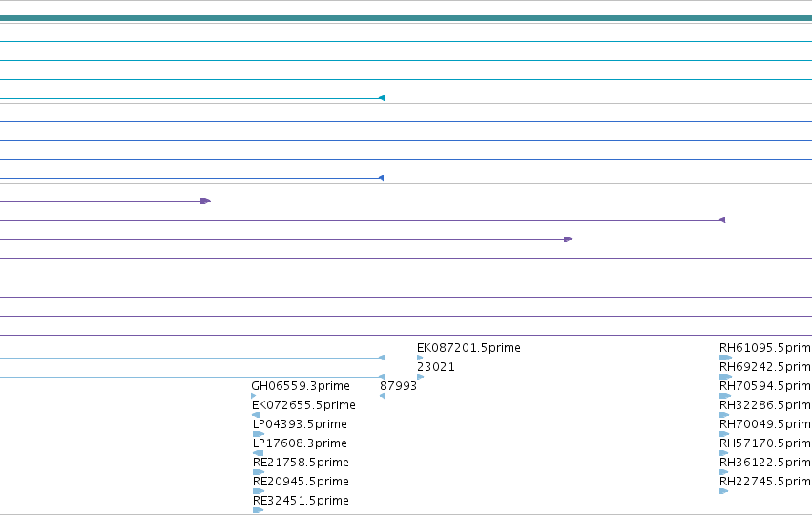Select the RE20945.5prime label
The width and height of the screenshot is (812, 515).
point(301,482)
